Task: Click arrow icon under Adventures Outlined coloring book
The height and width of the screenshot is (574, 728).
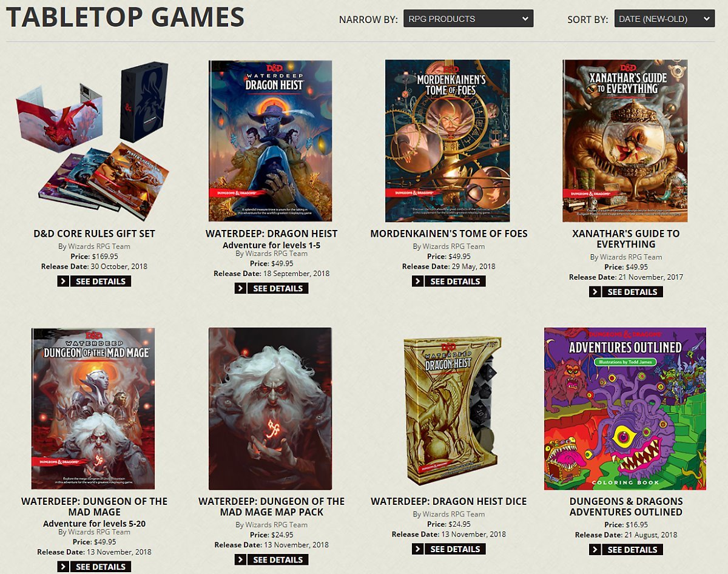Action: pos(595,550)
